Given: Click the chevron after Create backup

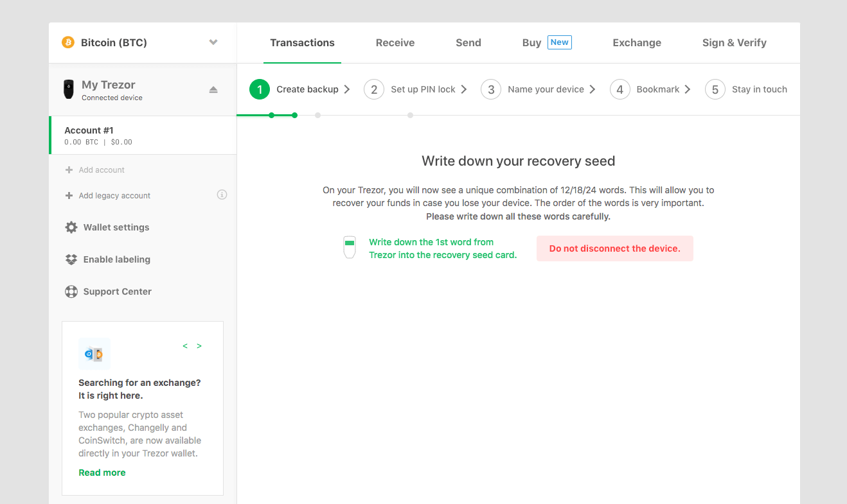Looking at the screenshot, I should (x=347, y=89).
